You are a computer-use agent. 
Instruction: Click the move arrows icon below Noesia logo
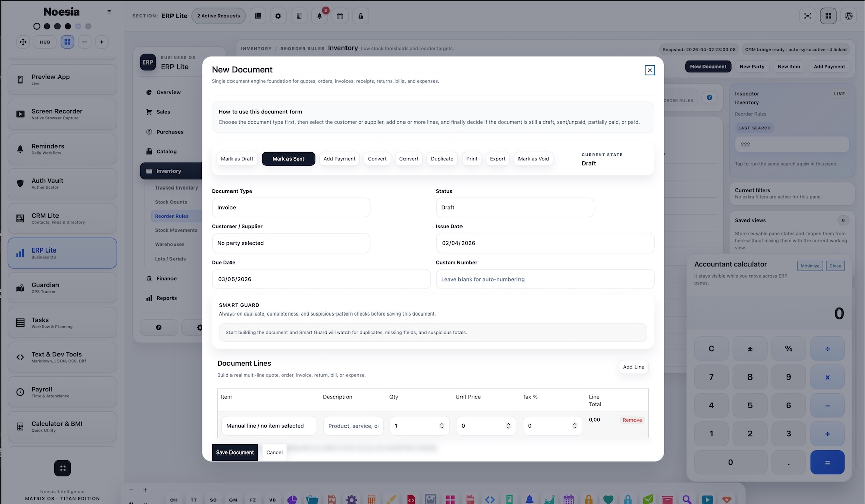click(23, 42)
